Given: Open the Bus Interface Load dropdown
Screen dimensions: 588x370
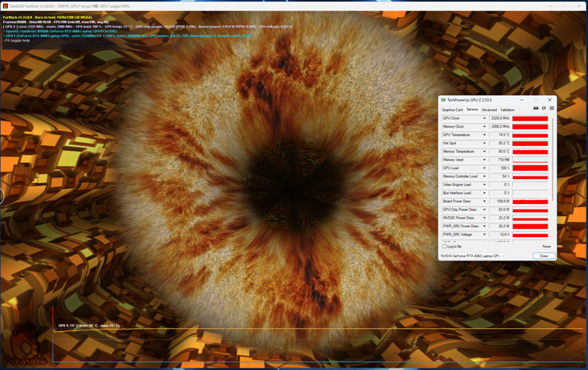Looking at the screenshot, I should 484,193.
